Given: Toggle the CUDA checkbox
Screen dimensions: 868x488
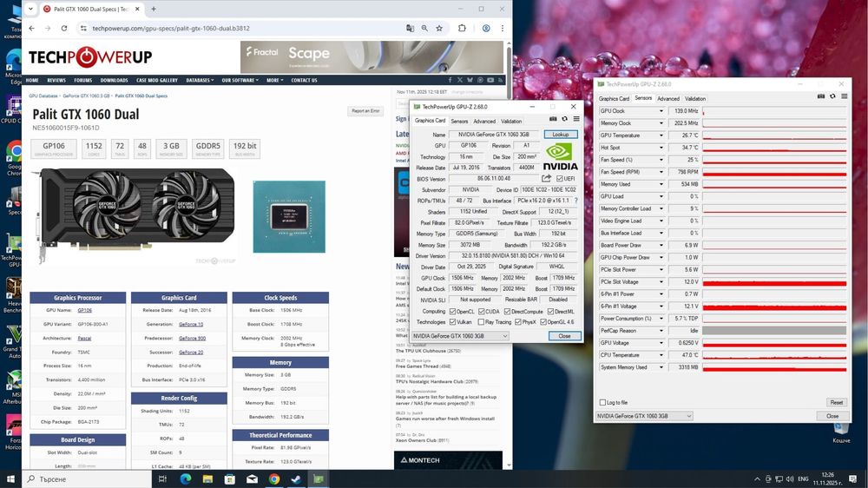Looking at the screenshot, I should coord(482,312).
